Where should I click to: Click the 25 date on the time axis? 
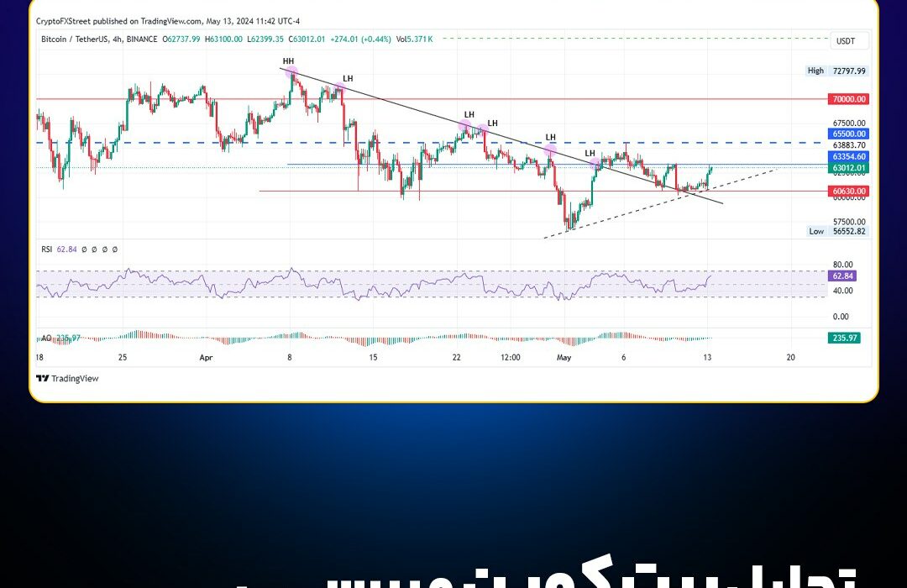click(123, 358)
